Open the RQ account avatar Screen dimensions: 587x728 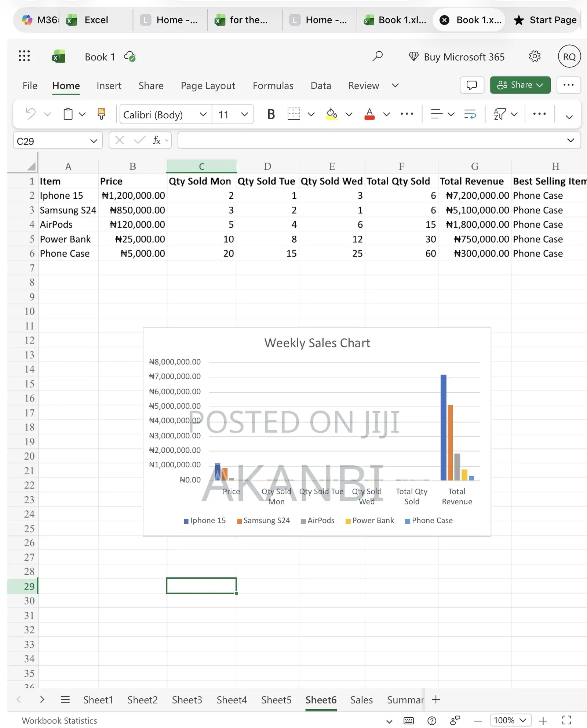coord(569,56)
